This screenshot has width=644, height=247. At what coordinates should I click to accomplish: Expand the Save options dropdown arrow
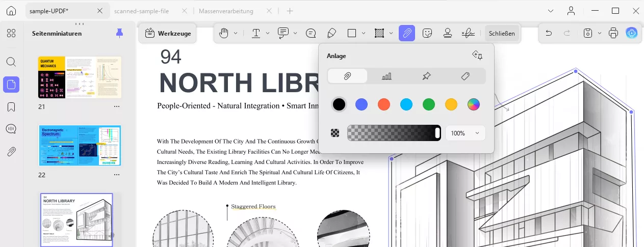point(600,33)
